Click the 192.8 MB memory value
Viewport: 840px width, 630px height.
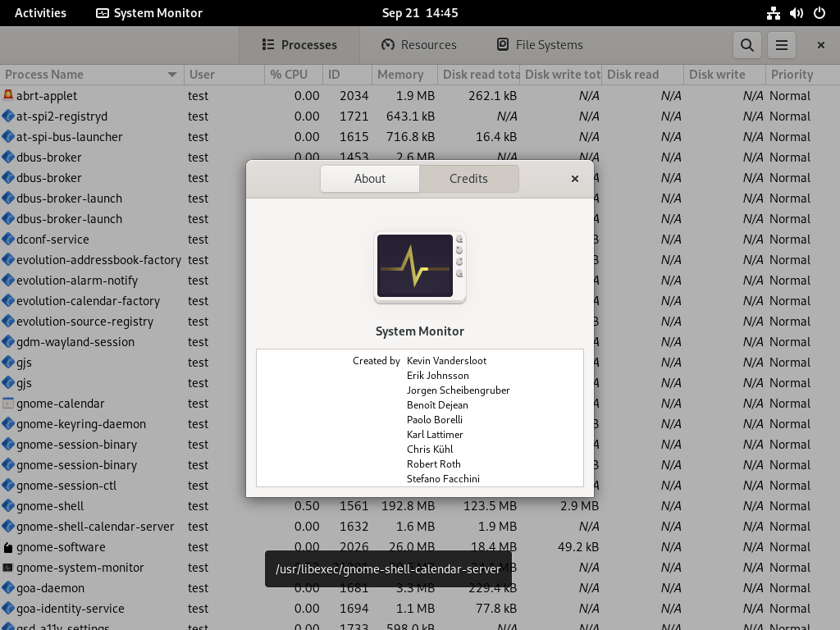click(408, 505)
